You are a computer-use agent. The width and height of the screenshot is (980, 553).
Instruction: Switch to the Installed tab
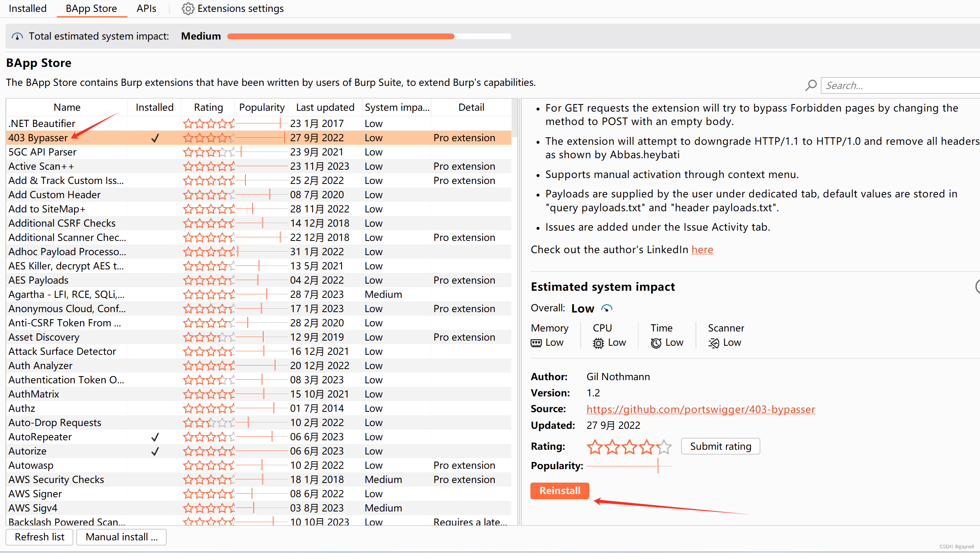click(x=28, y=9)
